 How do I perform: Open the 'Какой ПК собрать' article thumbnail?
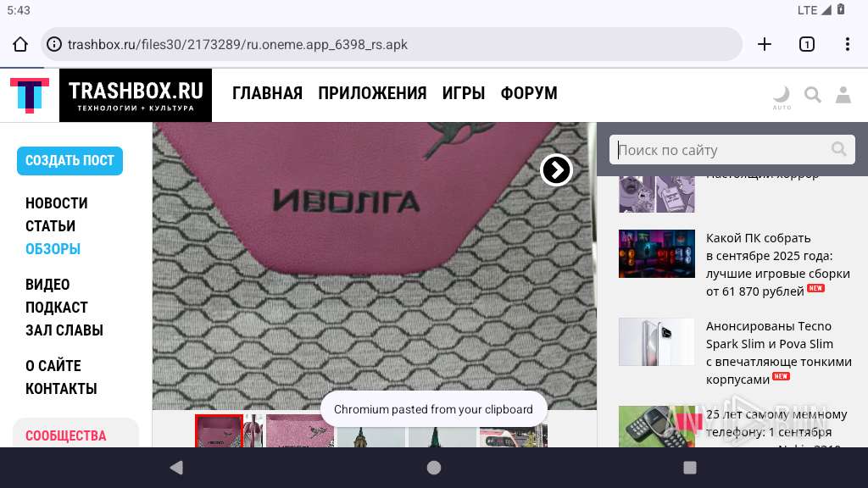coord(657,253)
